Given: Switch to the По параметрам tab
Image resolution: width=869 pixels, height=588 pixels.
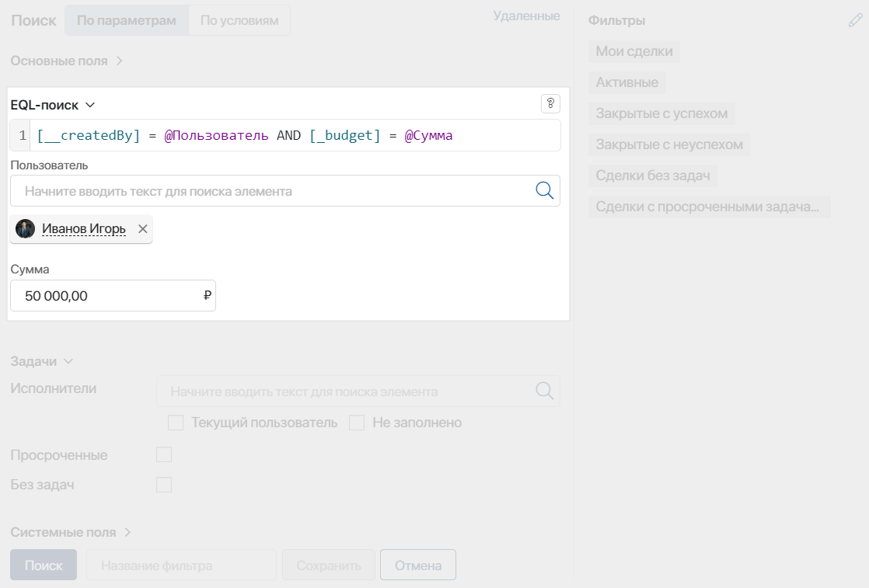Looking at the screenshot, I should (127, 20).
